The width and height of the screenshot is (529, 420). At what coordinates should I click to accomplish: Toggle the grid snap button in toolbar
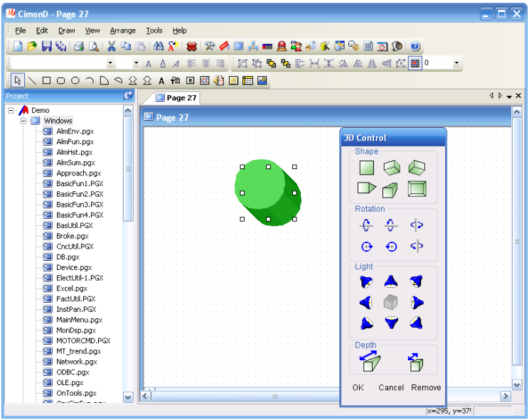tap(415, 63)
